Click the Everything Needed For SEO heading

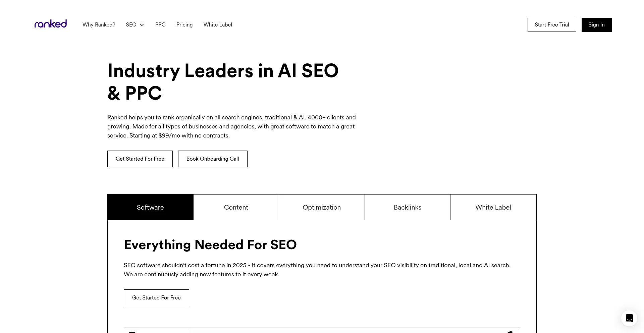click(210, 245)
